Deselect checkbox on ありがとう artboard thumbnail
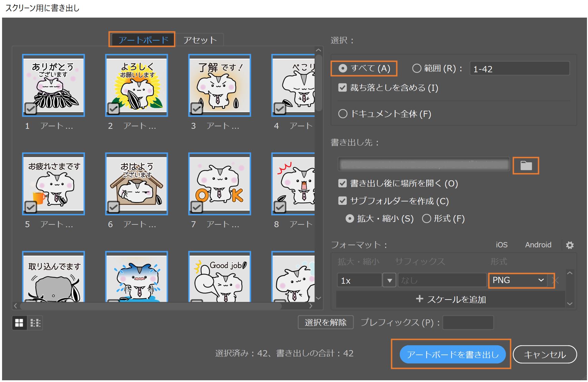Image resolution: width=588 pixels, height=382 pixels. (x=30, y=109)
